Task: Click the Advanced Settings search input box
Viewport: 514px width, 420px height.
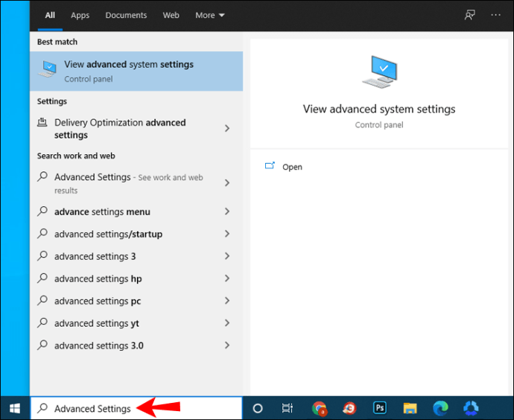Action: [134, 408]
